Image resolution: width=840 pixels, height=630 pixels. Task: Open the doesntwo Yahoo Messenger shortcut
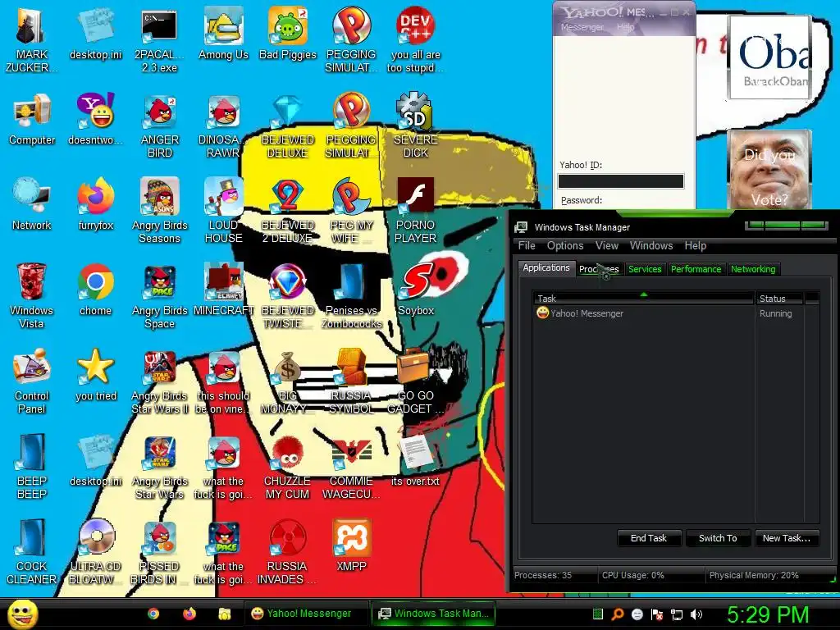coord(95,119)
